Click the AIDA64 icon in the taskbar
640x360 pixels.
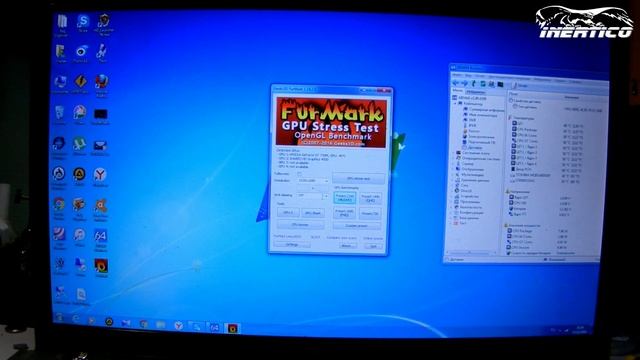pos(214,327)
